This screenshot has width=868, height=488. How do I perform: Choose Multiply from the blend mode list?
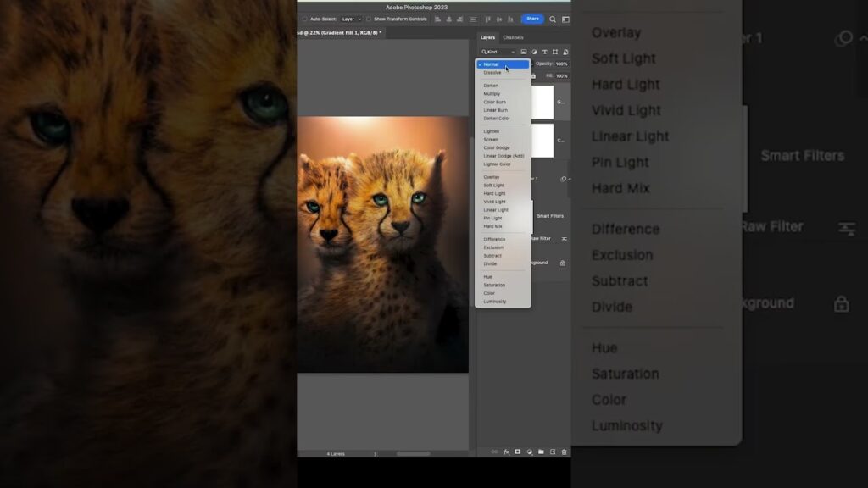(492, 94)
